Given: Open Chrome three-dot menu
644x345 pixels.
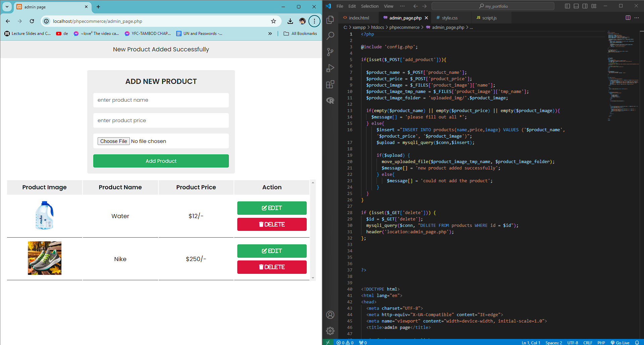Looking at the screenshot, I should pyautogui.click(x=314, y=21).
